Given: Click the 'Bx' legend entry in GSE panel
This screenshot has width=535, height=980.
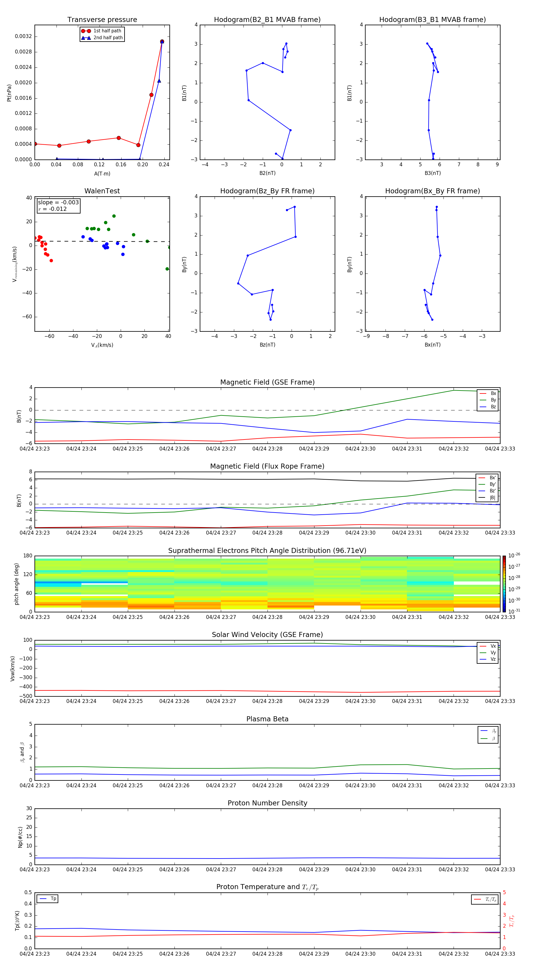Looking at the screenshot, I should point(488,393).
